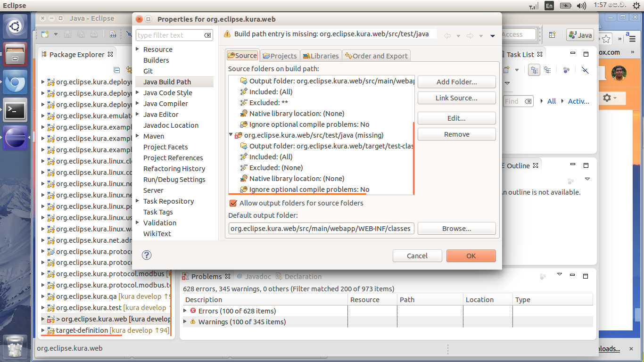Open the Trash icon in the dock
644x362 pixels.
pos(16,346)
